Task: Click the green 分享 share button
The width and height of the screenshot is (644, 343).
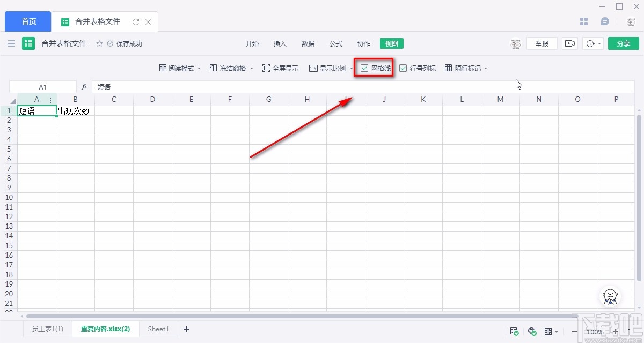Action: [x=623, y=43]
